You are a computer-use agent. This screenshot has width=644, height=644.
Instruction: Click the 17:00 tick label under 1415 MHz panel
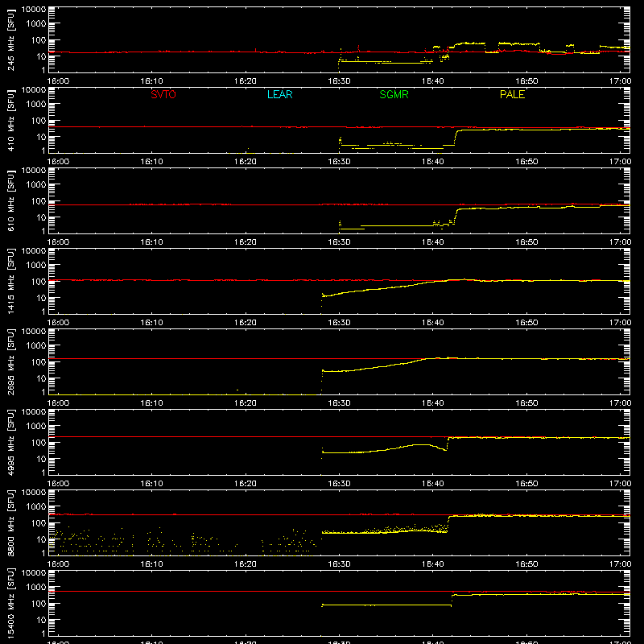(620, 323)
